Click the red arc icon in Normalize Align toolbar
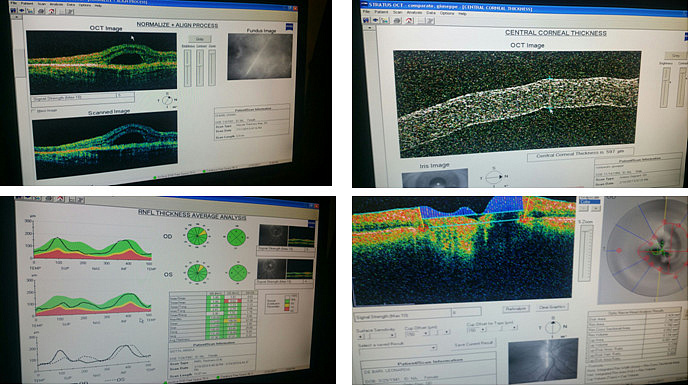Viewport: 689px width, 386px height. point(51,11)
